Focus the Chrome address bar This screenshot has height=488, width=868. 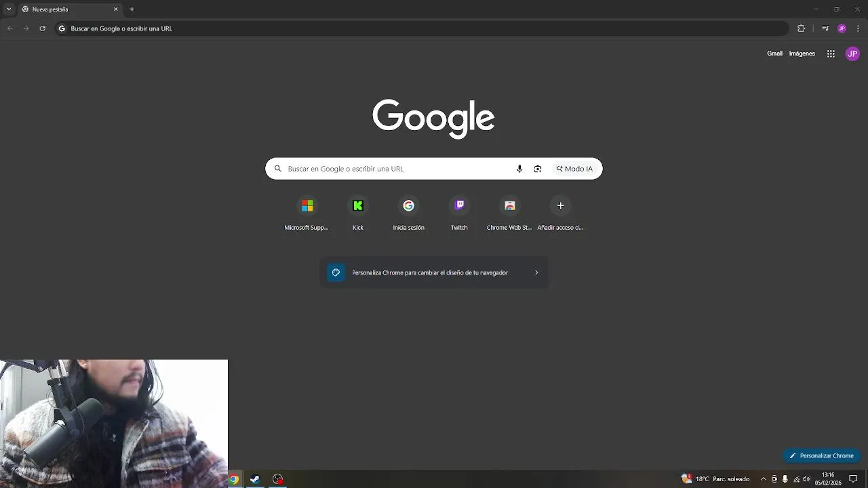click(x=421, y=28)
